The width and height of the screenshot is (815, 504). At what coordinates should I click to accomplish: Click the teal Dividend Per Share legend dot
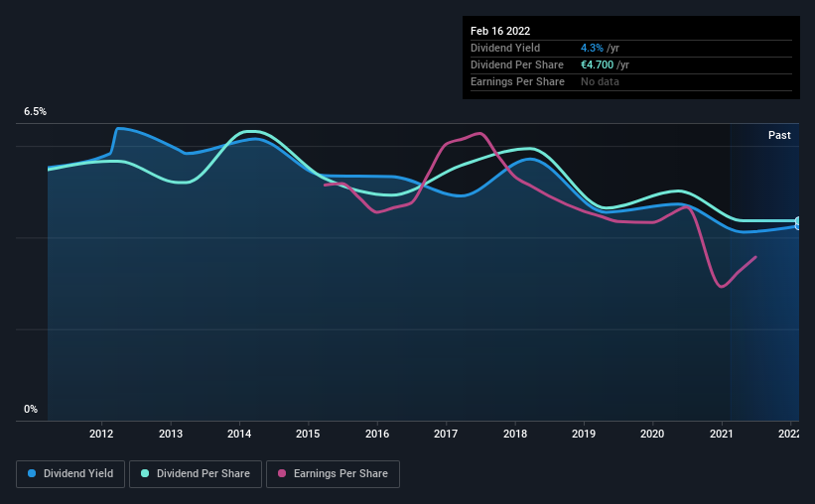(x=145, y=473)
